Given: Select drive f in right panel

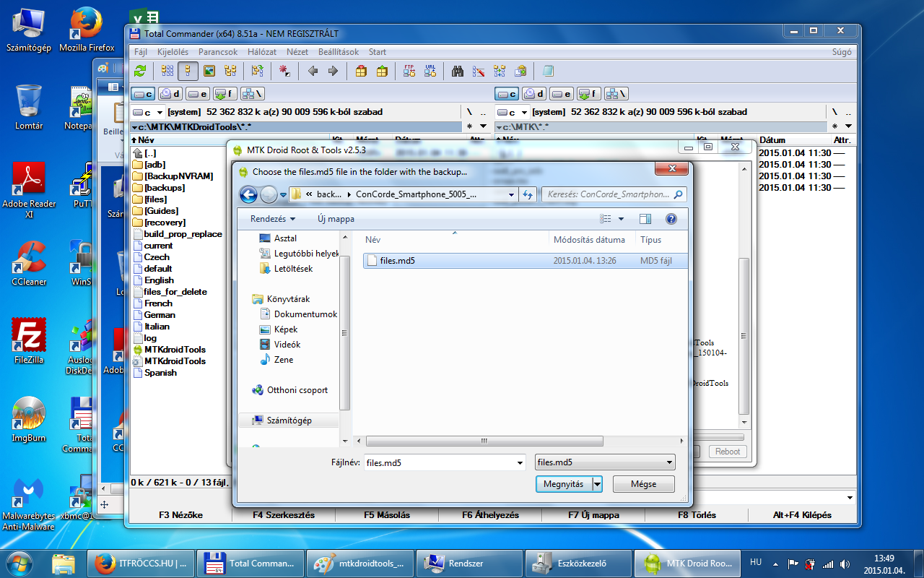Looking at the screenshot, I should pyautogui.click(x=585, y=93).
